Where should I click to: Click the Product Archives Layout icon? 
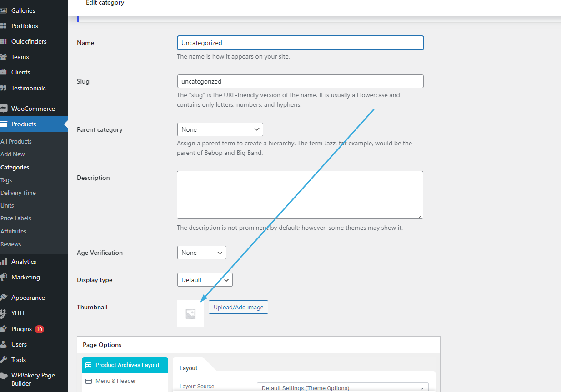click(x=89, y=365)
